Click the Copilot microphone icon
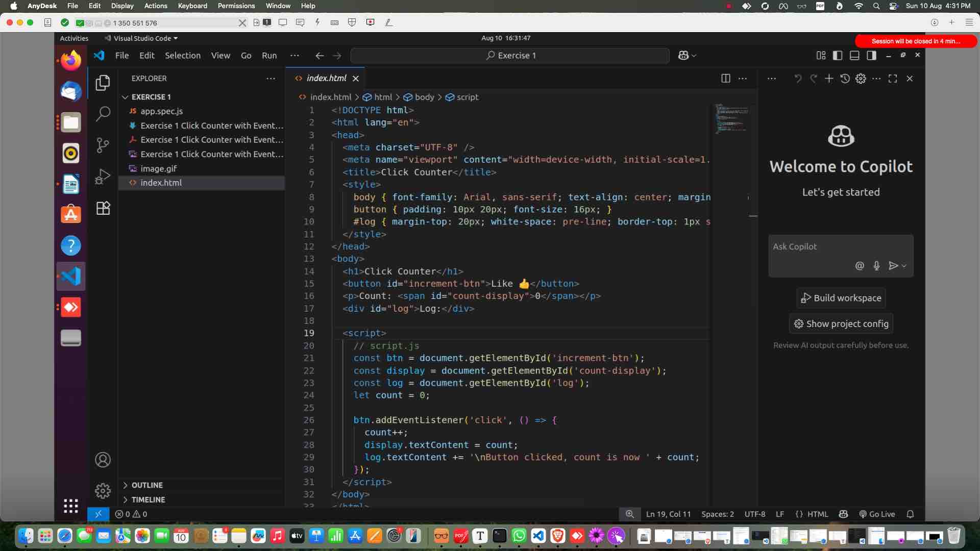 (877, 266)
